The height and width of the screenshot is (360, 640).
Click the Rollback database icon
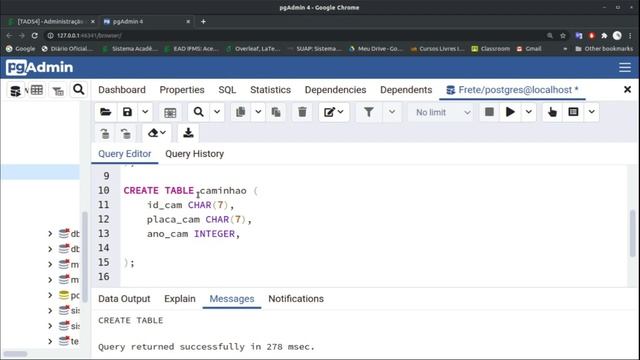tap(126, 133)
